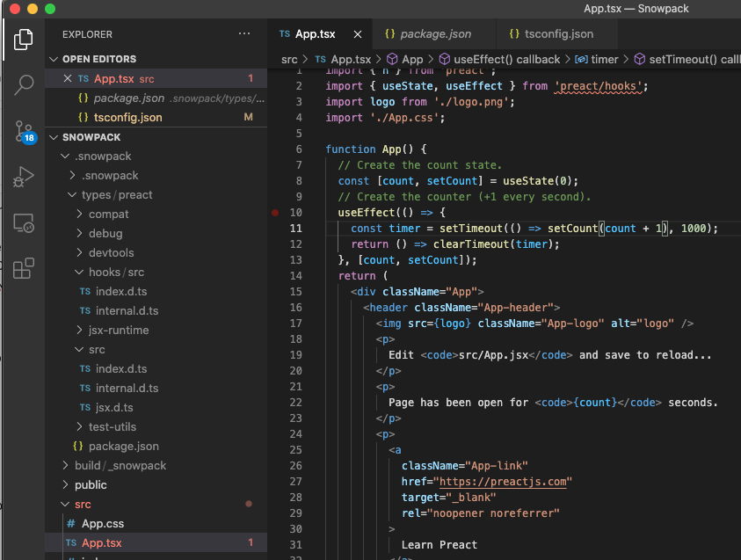The width and height of the screenshot is (741, 560).
Task: Expand the nested .snowpack folder
Action: 72,175
